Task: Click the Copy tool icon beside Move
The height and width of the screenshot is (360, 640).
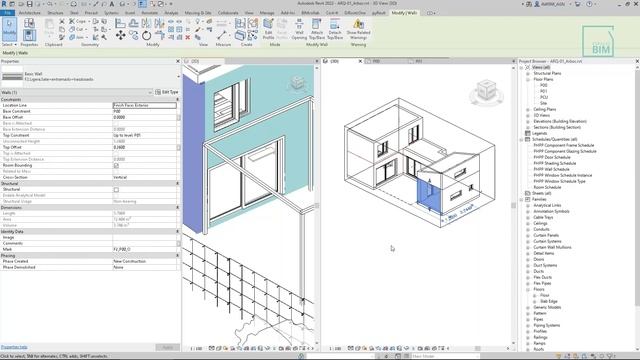Action: [133, 36]
